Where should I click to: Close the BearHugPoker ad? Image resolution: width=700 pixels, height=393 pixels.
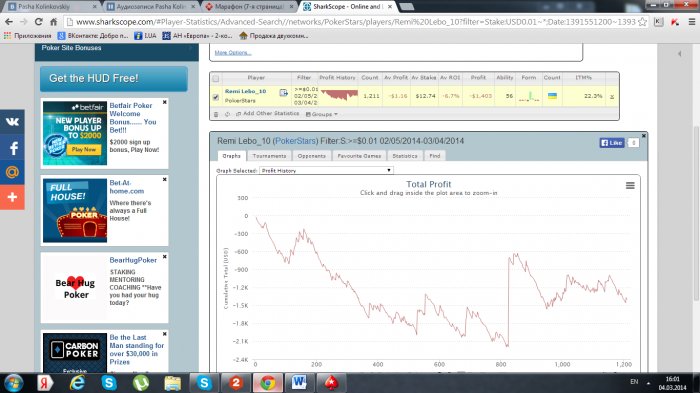coord(165,257)
